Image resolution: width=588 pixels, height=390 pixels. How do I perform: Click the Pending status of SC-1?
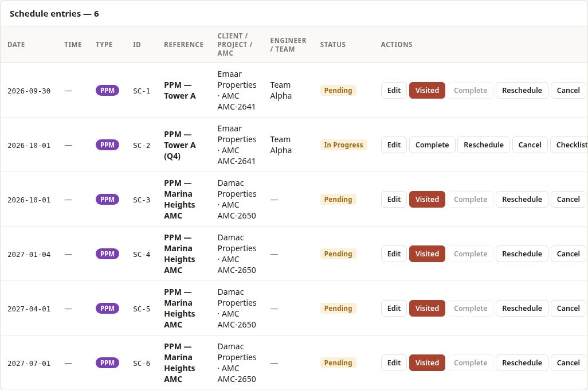338,91
